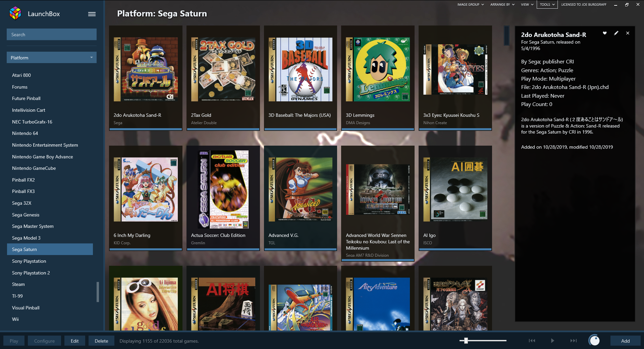The width and height of the screenshot is (644, 349).
Task: Select 2do Arukotoha Sand-R game cover
Action: click(146, 69)
